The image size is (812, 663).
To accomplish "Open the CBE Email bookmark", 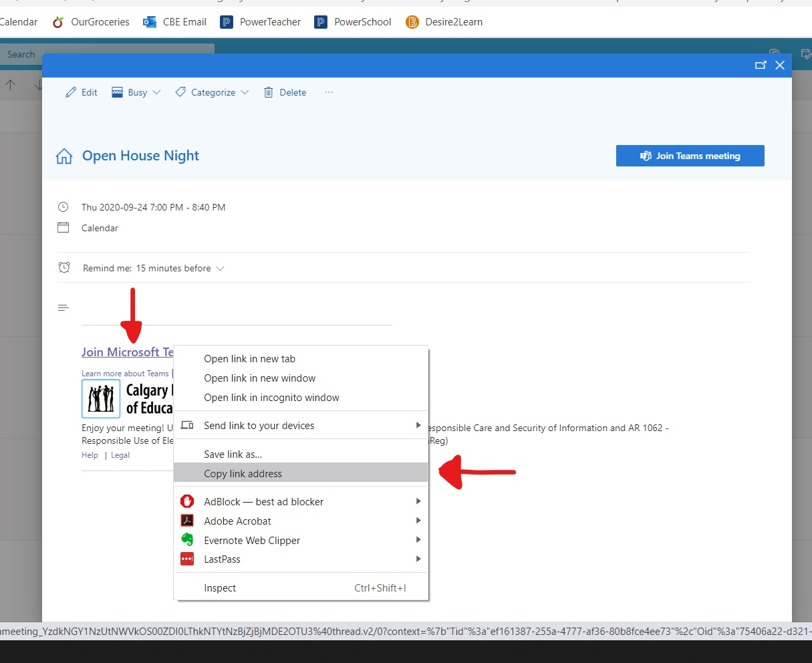I will pyautogui.click(x=175, y=22).
